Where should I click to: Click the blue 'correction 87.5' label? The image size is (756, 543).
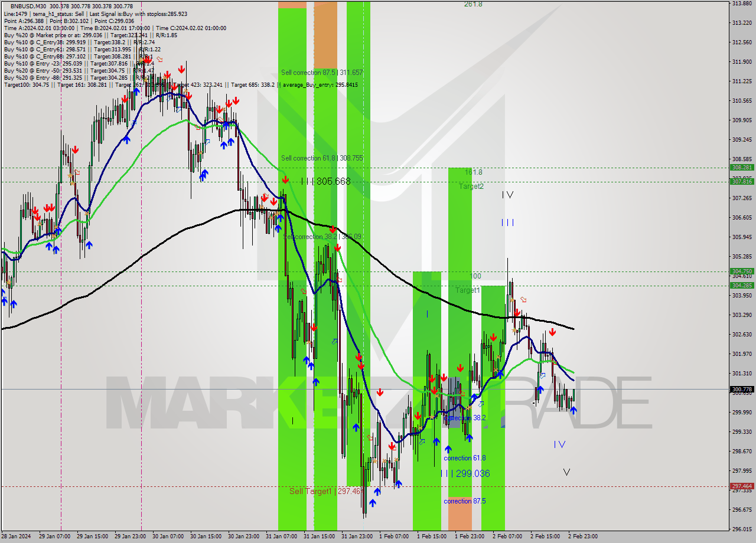pyautogui.click(x=465, y=501)
